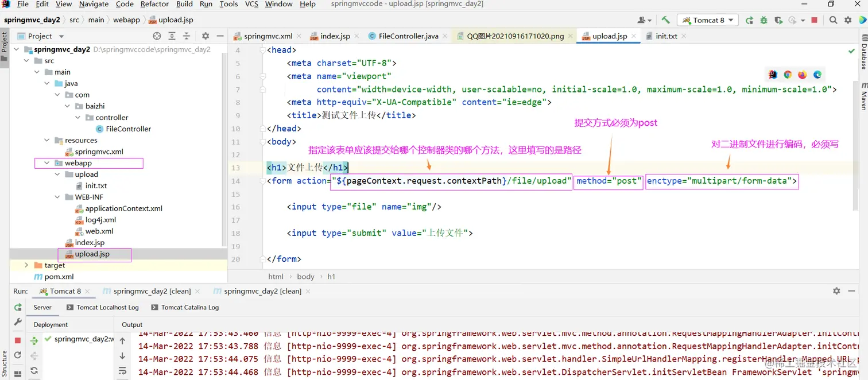The width and height of the screenshot is (868, 380).
Task: Toggle soft-wrap icon in Output pane
Action: click(x=122, y=371)
